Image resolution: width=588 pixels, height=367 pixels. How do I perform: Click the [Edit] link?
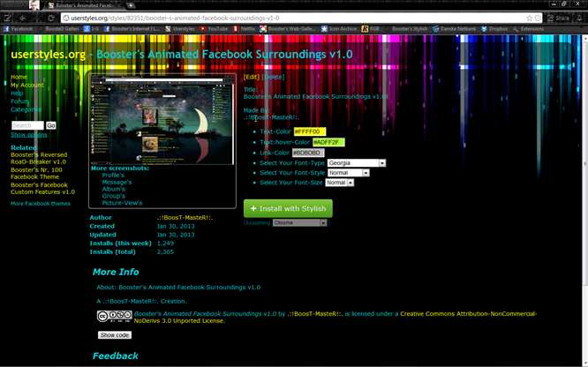252,77
